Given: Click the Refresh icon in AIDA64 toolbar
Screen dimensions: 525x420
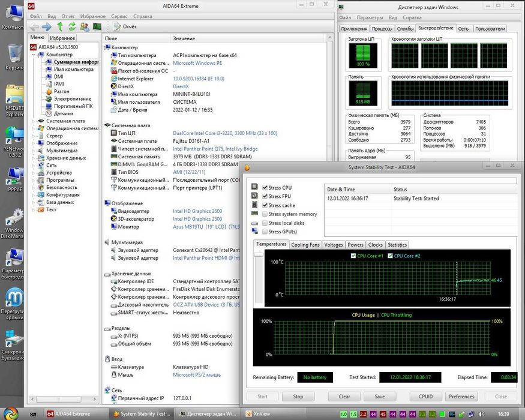Looking at the screenshot, I should [72, 26].
